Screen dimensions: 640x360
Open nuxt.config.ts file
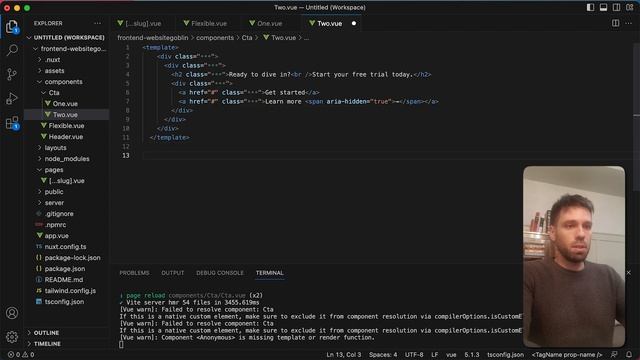[x=66, y=247]
